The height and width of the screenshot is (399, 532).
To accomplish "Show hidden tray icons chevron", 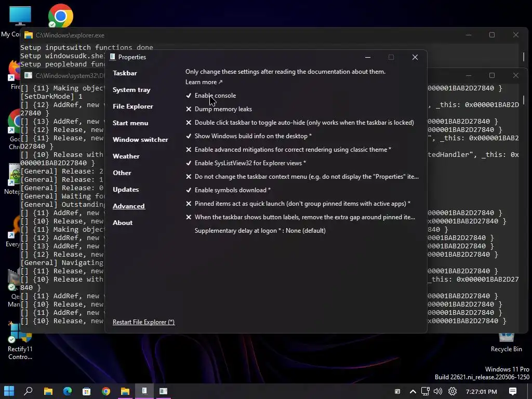I will pyautogui.click(x=413, y=392).
